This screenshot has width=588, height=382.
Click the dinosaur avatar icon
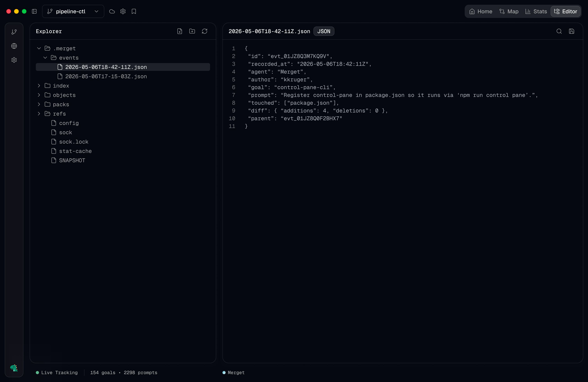[14, 368]
